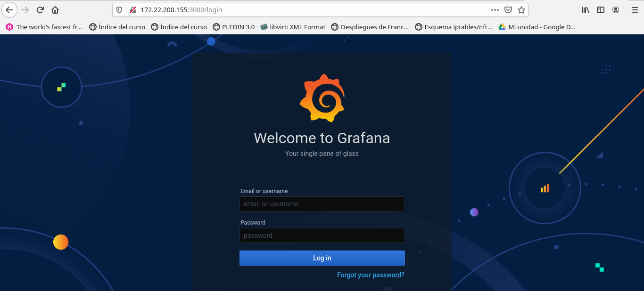644x291 pixels.
Task: Bookmark this page with the star
Action: pos(521,10)
